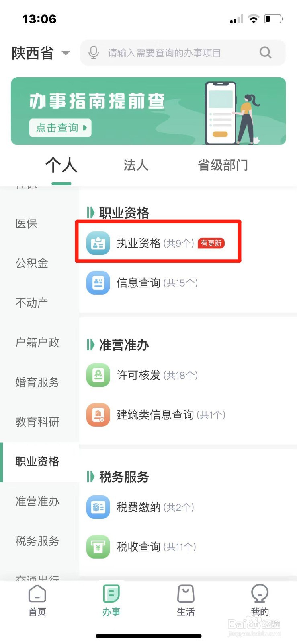Switch to the 省级部门 tab
The height and width of the screenshot is (644, 297).
[x=223, y=165]
